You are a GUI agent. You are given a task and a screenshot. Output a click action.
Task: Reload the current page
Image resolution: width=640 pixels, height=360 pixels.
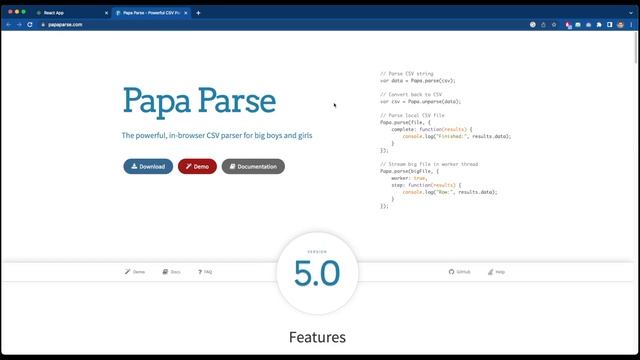click(30, 24)
